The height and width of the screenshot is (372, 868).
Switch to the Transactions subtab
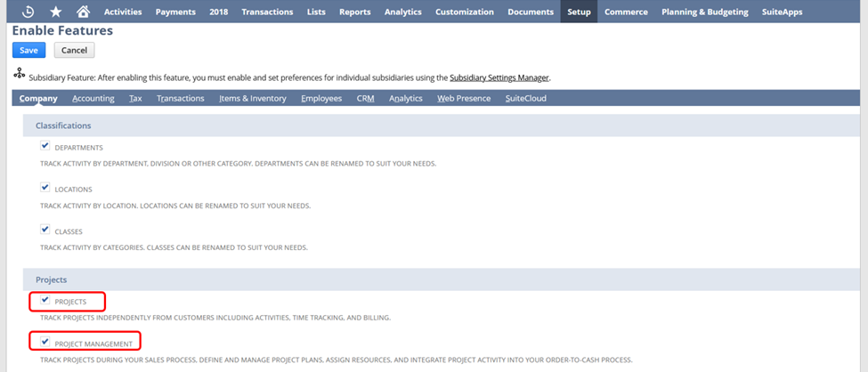coord(181,99)
